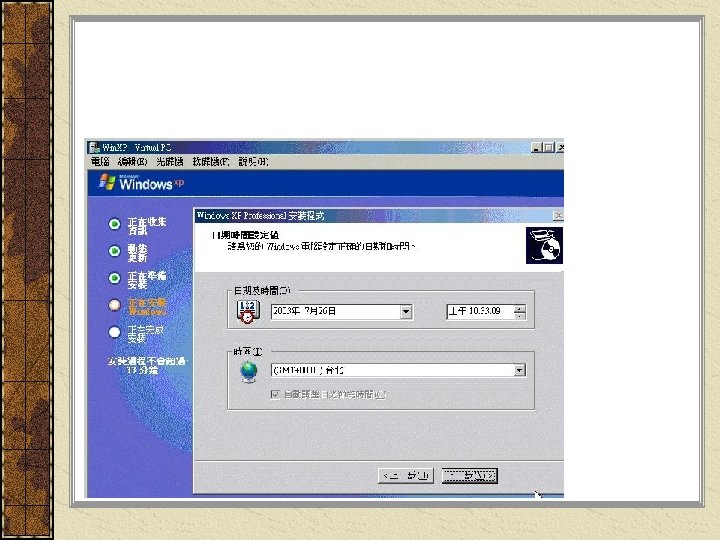Click the "Windows XP Professional 安裝程式" title text
This screenshot has height=540, width=720.
[x=260, y=215]
